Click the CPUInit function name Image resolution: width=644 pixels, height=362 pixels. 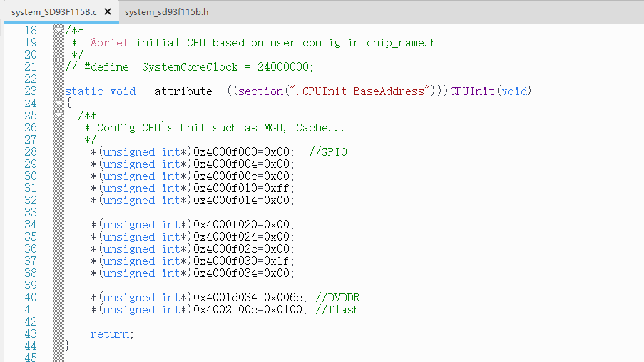(x=472, y=91)
